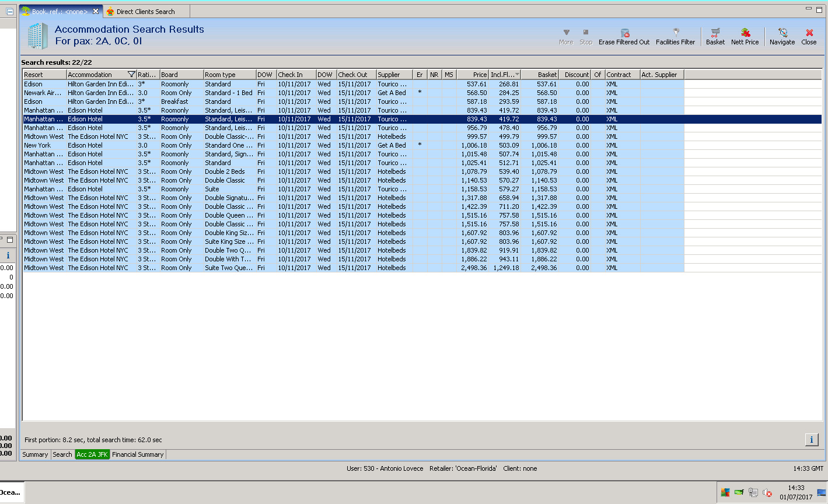Select the Acc 2A JFK bottom tab
The height and width of the screenshot is (504, 828).
pyautogui.click(x=92, y=454)
